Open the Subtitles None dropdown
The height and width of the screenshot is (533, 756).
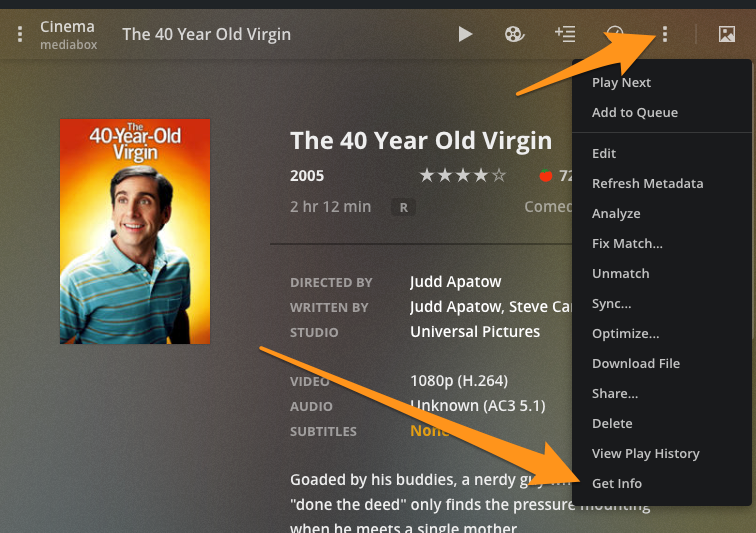[x=429, y=431]
